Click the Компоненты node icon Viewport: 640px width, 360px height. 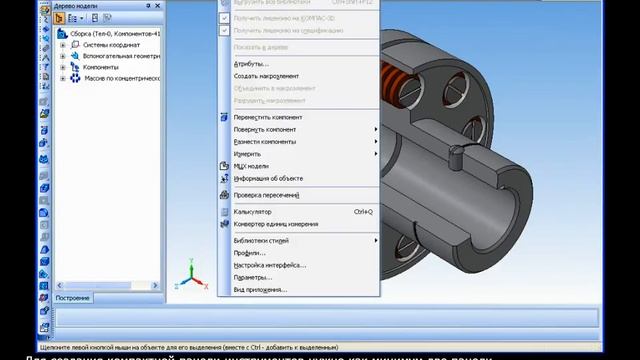(75, 67)
